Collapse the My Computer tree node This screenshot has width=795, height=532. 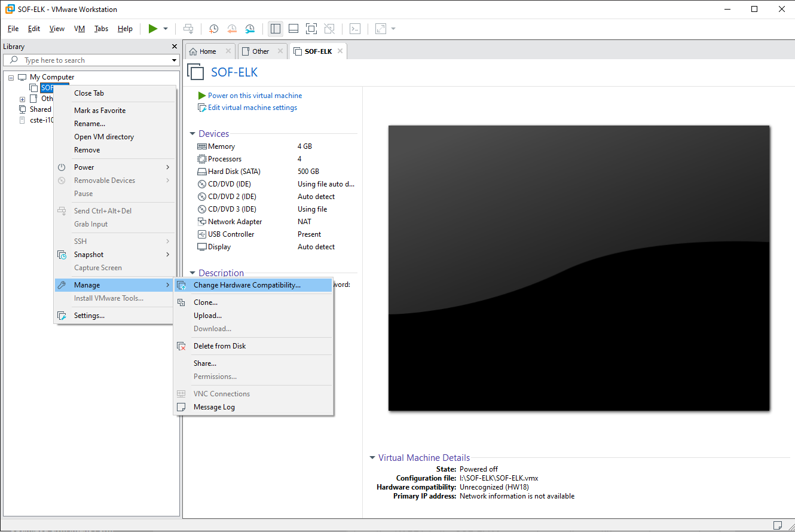click(x=11, y=78)
